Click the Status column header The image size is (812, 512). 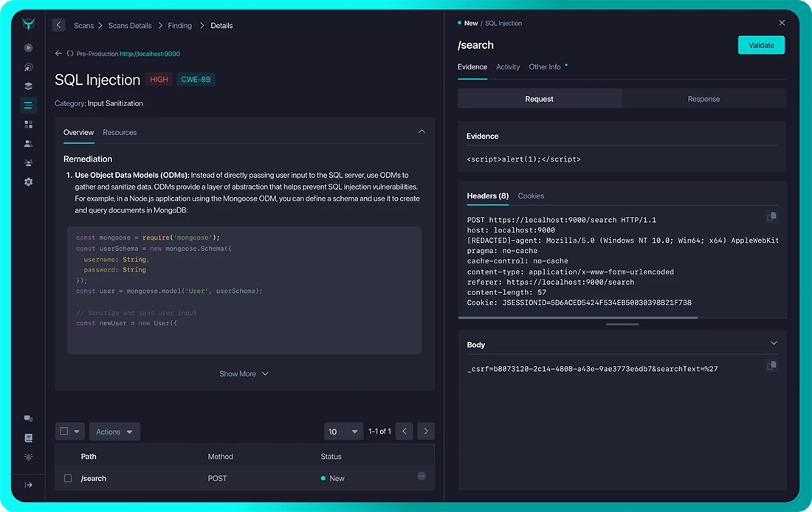click(331, 456)
